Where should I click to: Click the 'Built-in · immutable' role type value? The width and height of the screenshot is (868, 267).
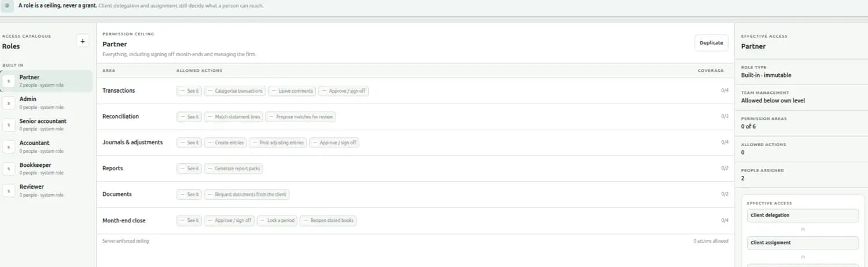point(766,75)
